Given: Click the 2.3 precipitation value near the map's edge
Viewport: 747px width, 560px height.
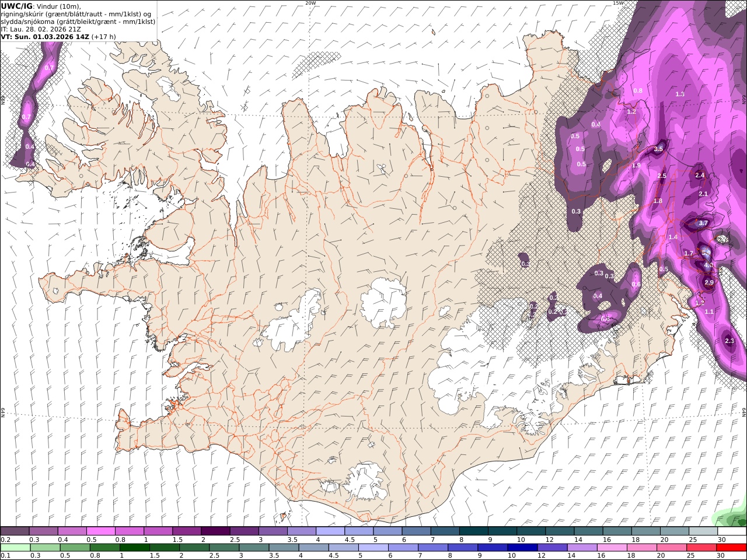Looking at the screenshot, I should click(x=729, y=341).
